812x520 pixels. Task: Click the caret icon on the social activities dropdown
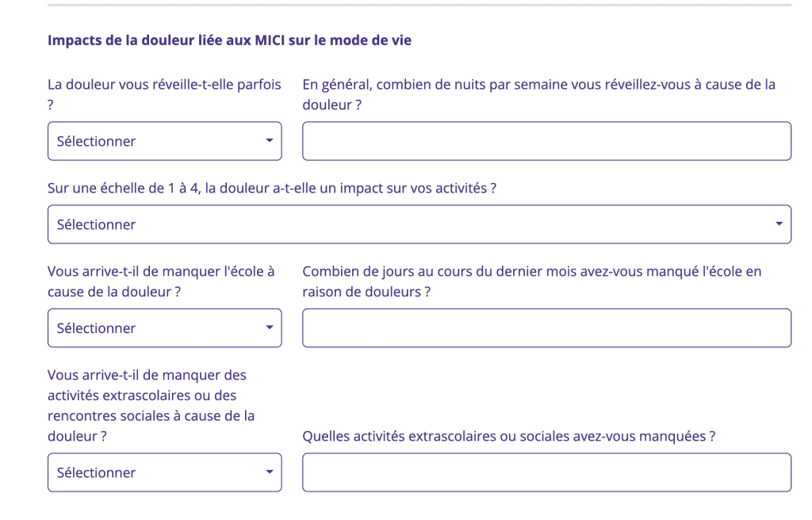[270, 472]
